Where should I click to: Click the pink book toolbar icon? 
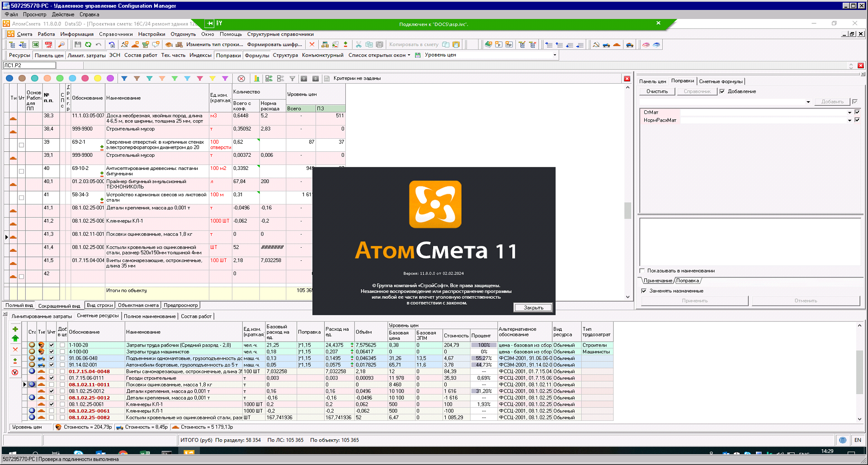[x=646, y=45]
